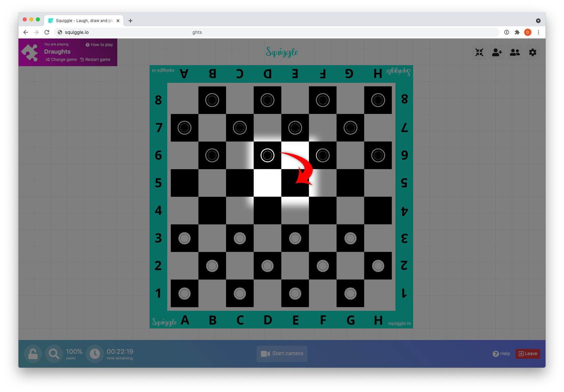Click the empty black square B4
564x392 pixels.
pos(212,211)
